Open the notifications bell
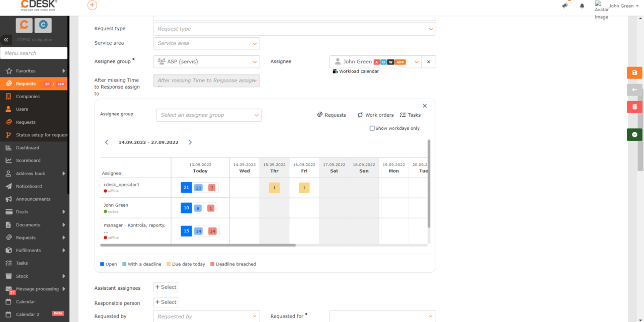 (582, 6)
